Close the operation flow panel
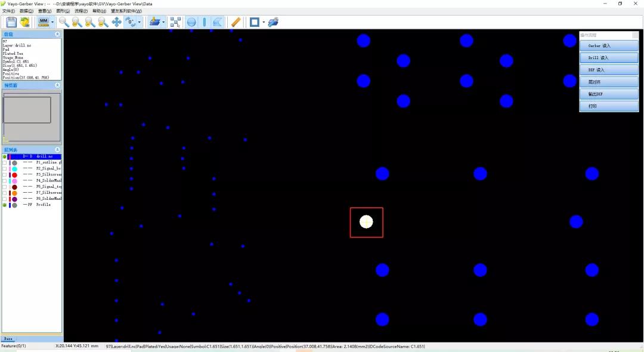Viewport: 644px width, 352px height. coord(635,35)
